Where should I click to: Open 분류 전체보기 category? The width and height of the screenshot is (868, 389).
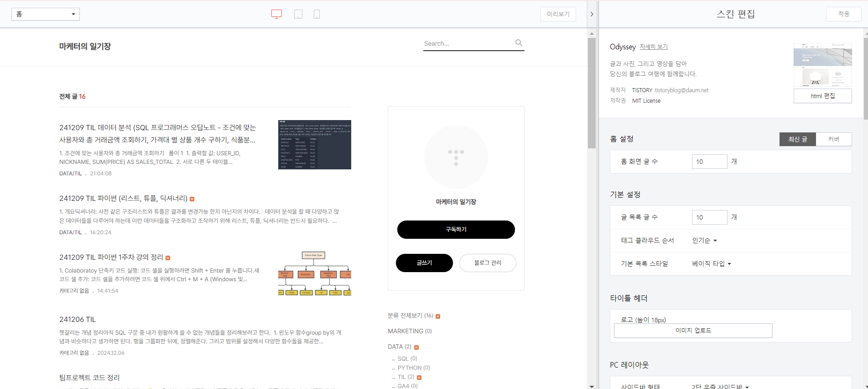pos(410,316)
